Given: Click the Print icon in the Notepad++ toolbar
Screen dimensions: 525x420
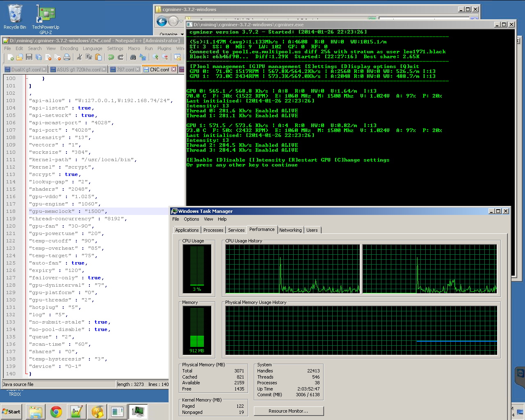Looking at the screenshot, I should (x=66, y=57).
